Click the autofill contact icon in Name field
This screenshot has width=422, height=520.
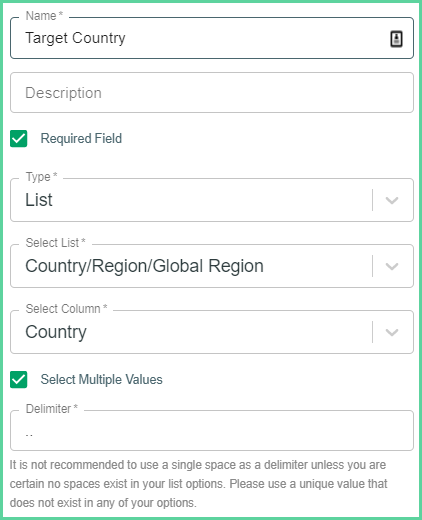396,39
